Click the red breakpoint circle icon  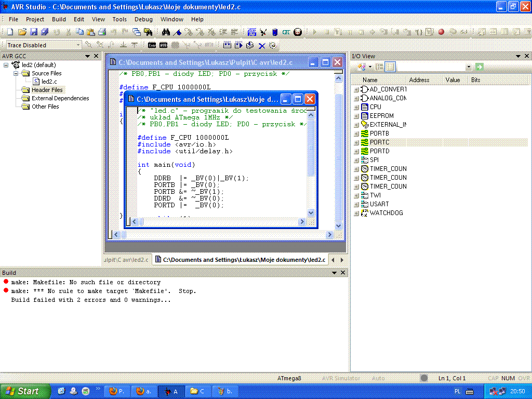441,32
